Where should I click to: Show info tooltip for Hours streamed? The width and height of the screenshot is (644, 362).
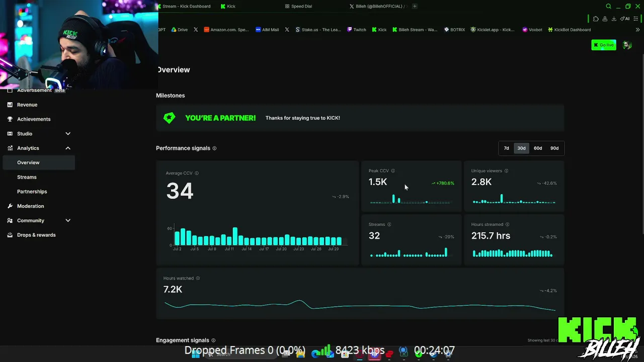507,224
